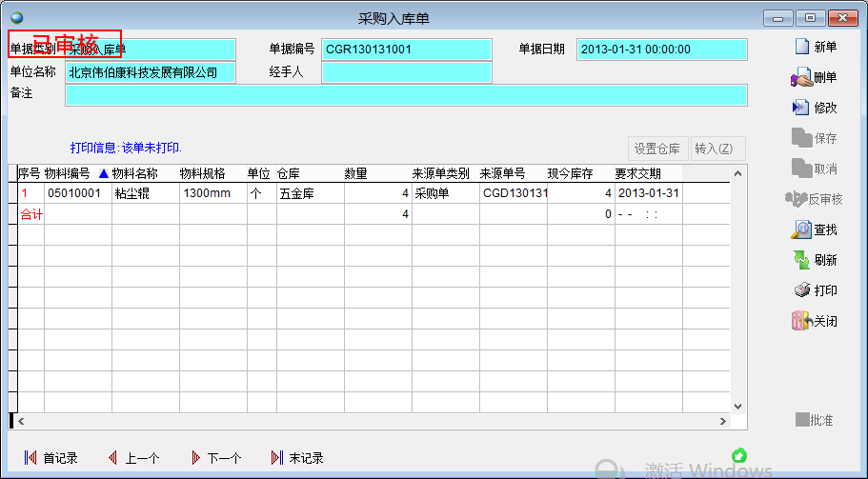Click the green home icon at bottom right
This screenshot has width=868, height=479.
(x=738, y=455)
